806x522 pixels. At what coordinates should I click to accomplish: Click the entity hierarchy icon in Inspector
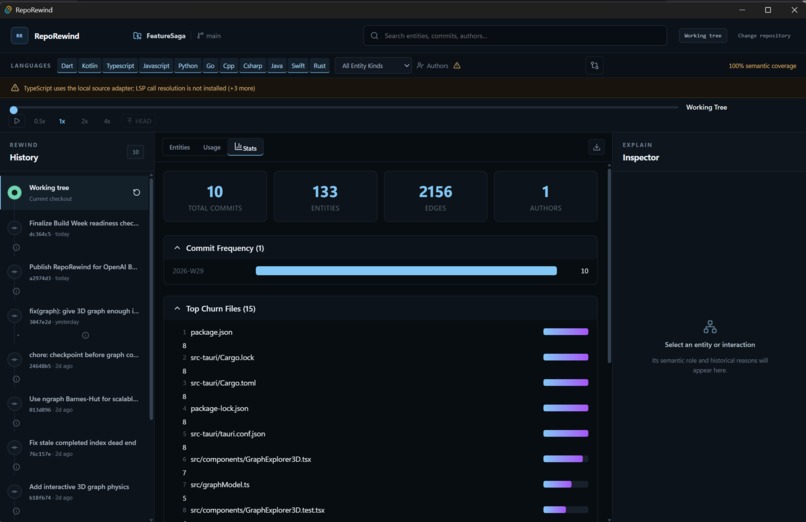pos(710,327)
